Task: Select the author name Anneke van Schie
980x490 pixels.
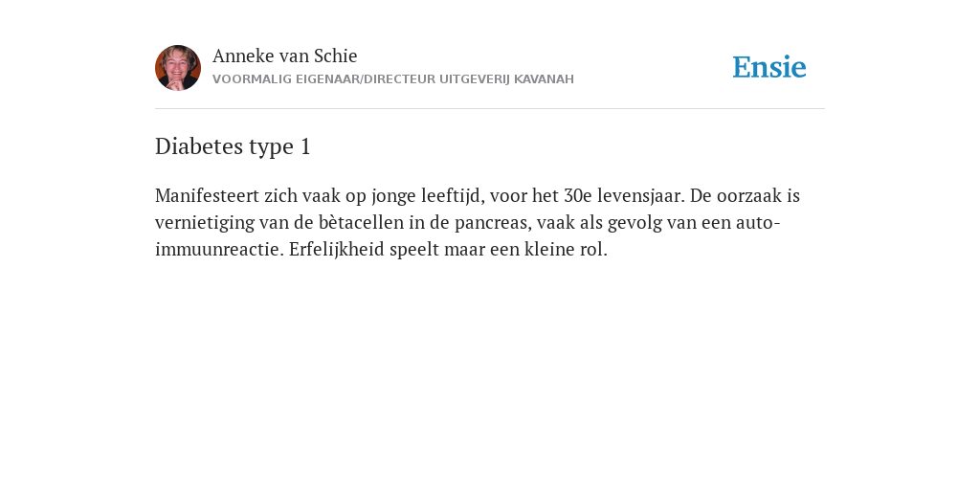Action: tap(285, 56)
